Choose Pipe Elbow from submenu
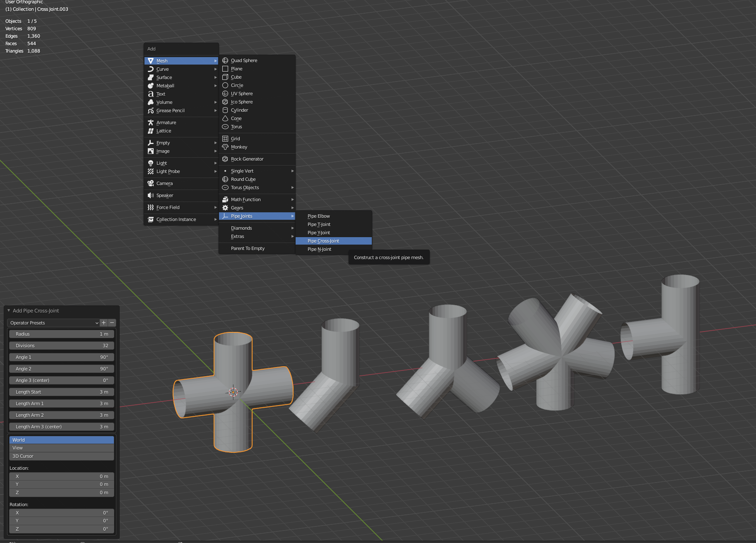This screenshot has width=756, height=543. (x=334, y=216)
